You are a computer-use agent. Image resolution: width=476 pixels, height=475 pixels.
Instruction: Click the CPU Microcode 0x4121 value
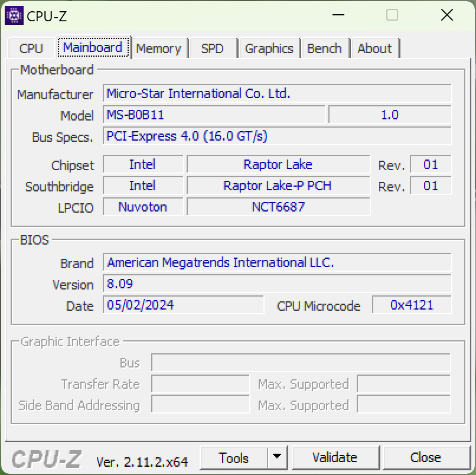pyautogui.click(x=412, y=305)
